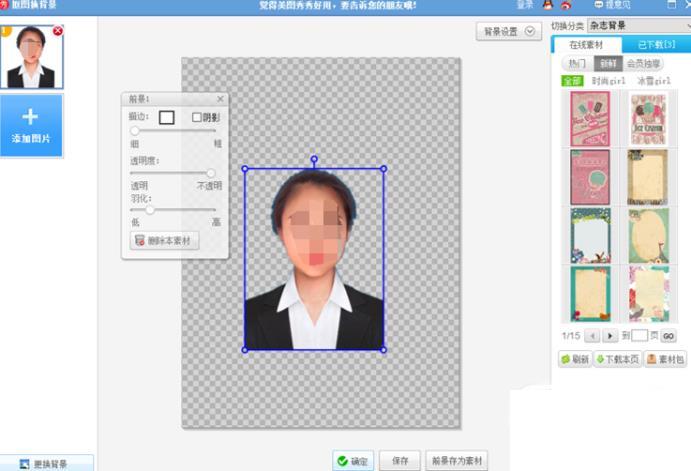Viewport: 691px width, 471px height.
Task: Click the 保存 save button
Action: [400, 461]
